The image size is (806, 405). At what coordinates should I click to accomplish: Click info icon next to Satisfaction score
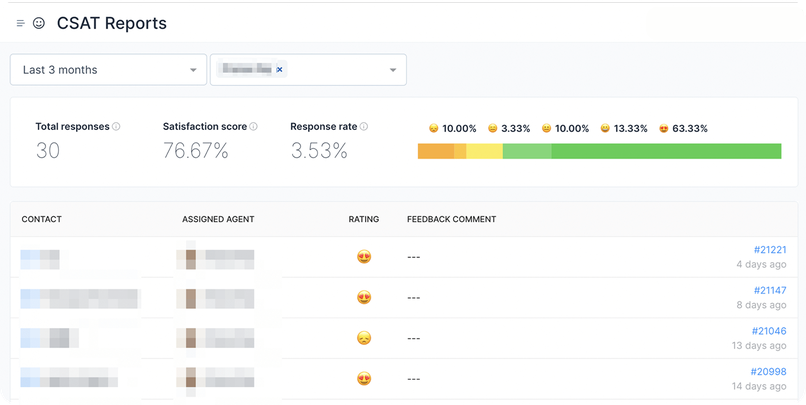(253, 127)
